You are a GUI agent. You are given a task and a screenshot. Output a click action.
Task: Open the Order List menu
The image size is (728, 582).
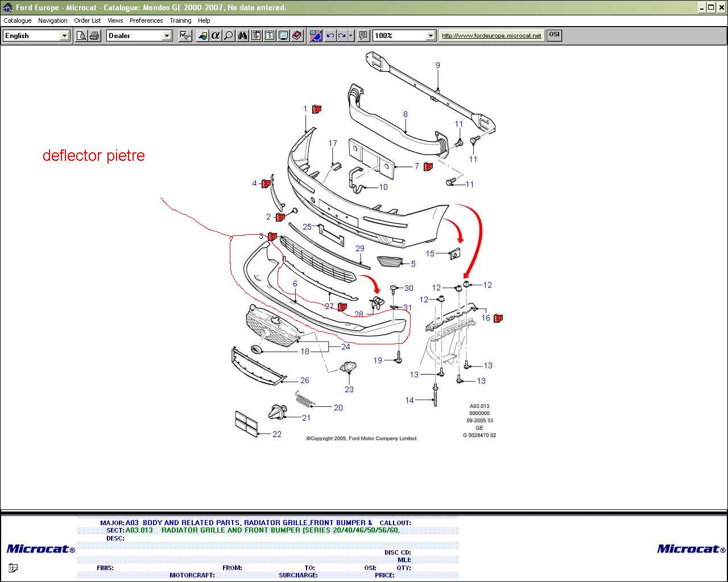(x=87, y=20)
